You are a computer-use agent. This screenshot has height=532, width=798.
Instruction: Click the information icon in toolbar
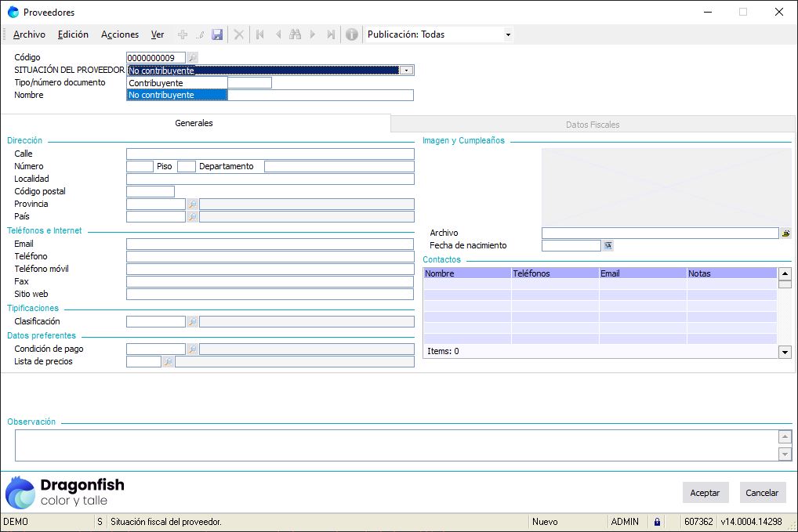(352, 34)
